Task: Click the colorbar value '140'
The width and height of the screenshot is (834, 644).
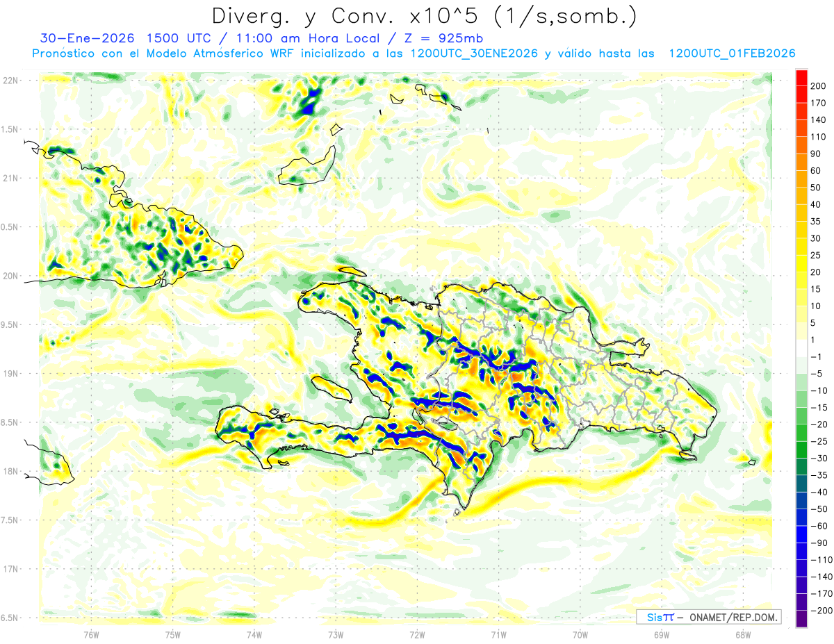Action: [x=819, y=120]
